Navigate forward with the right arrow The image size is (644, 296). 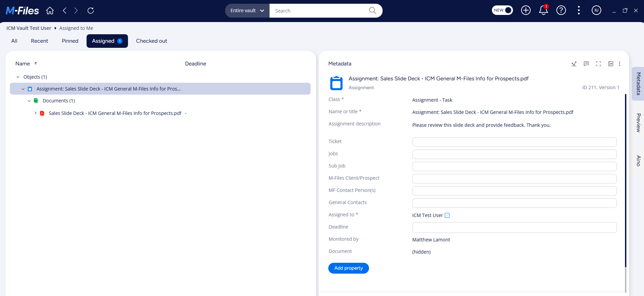pyautogui.click(x=76, y=11)
